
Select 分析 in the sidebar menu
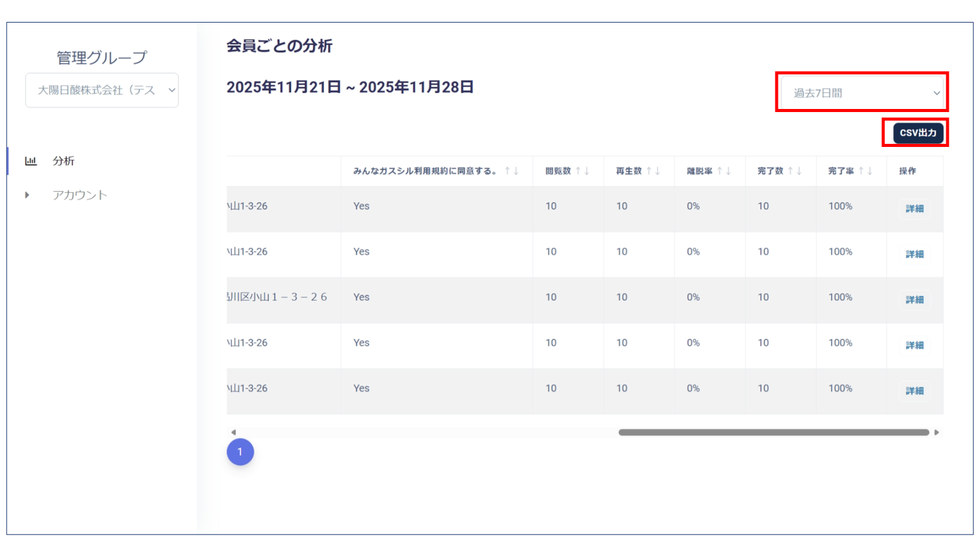[64, 160]
